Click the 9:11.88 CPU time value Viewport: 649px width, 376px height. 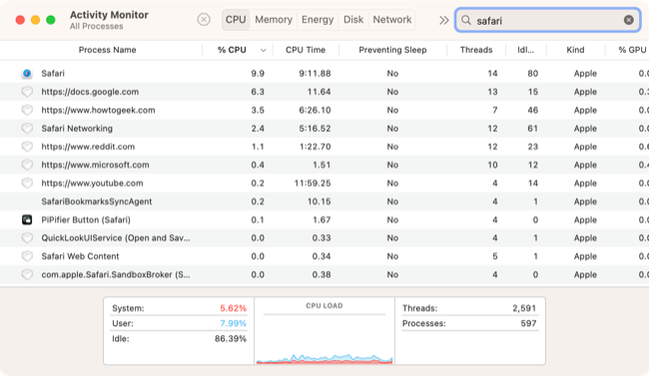point(315,73)
